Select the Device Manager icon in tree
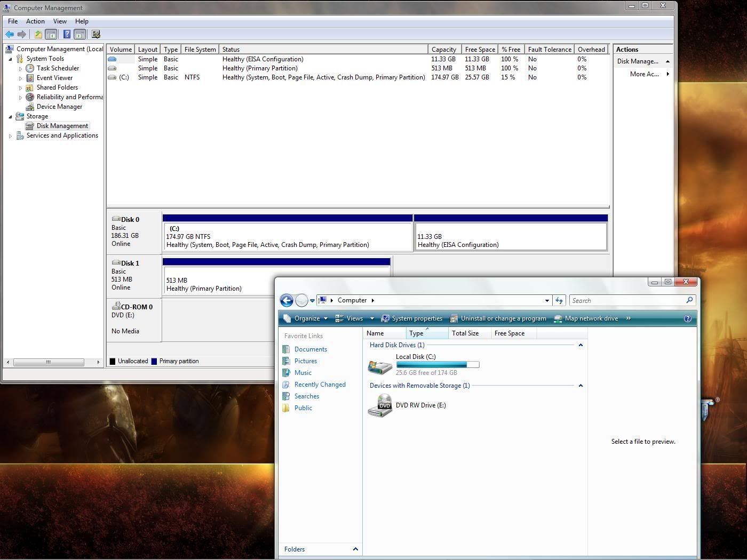This screenshot has width=747, height=560. point(30,107)
